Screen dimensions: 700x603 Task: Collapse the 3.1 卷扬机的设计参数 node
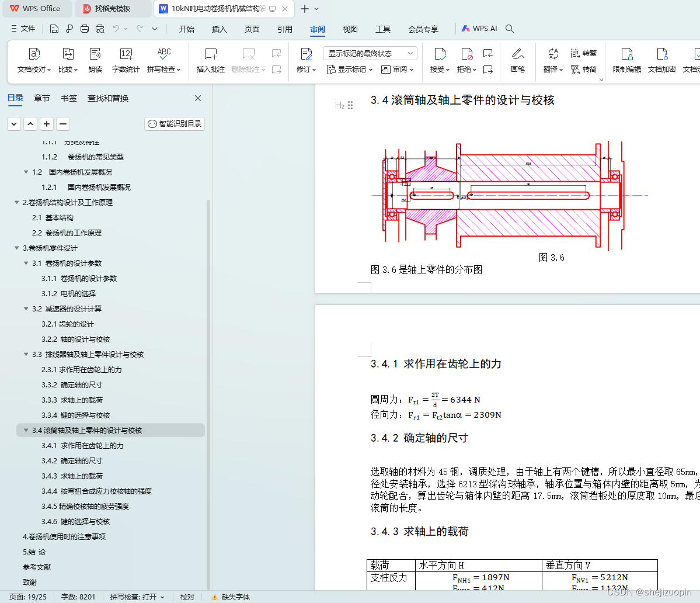click(x=26, y=263)
